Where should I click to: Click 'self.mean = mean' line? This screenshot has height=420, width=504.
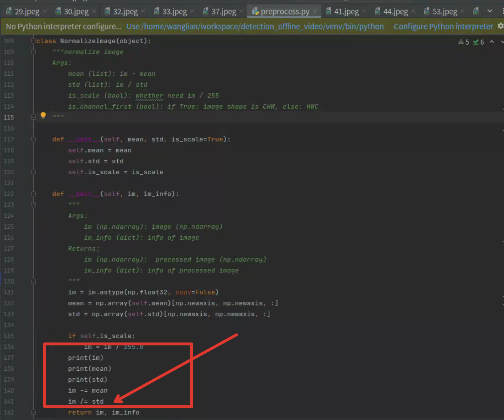click(100, 151)
